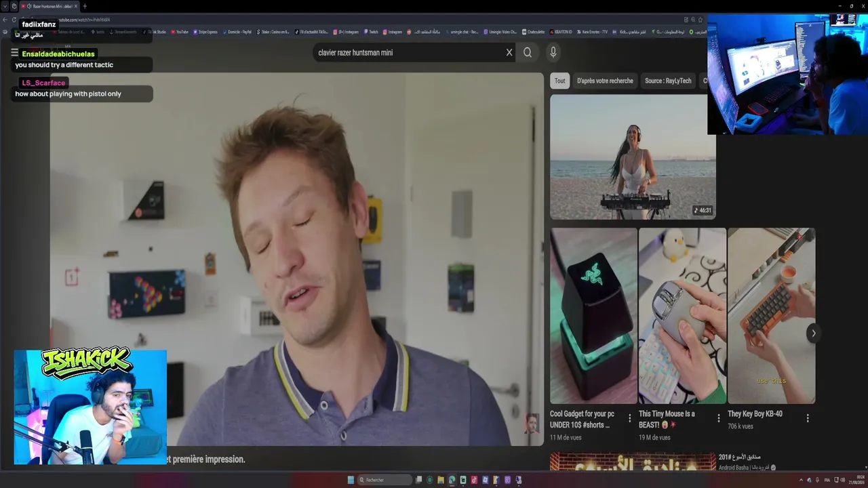Open the Windows Start menu

351,480
